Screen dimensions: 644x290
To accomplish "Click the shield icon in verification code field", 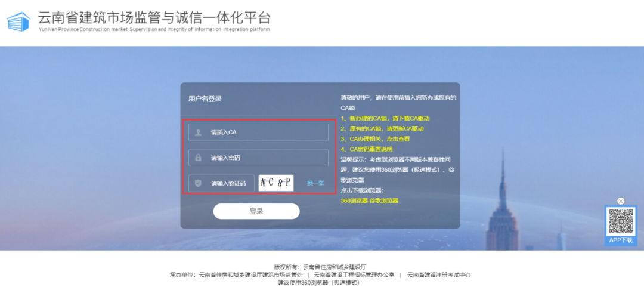I will pyautogui.click(x=198, y=183).
